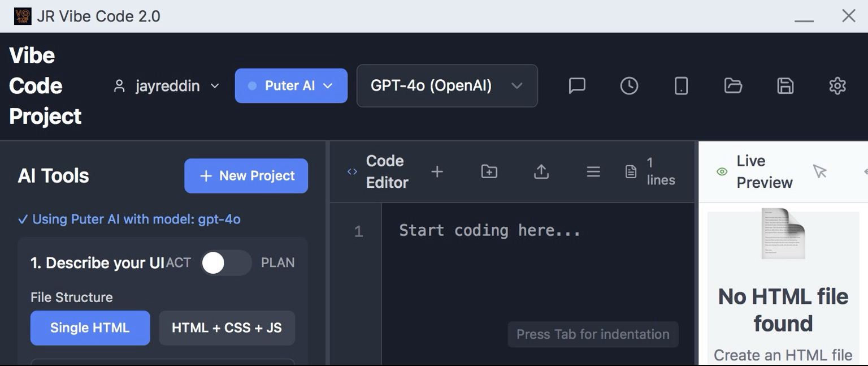Click line number 1 in the gutter
Image resolution: width=868 pixels, height=366 pixels.
pos(358,231)
